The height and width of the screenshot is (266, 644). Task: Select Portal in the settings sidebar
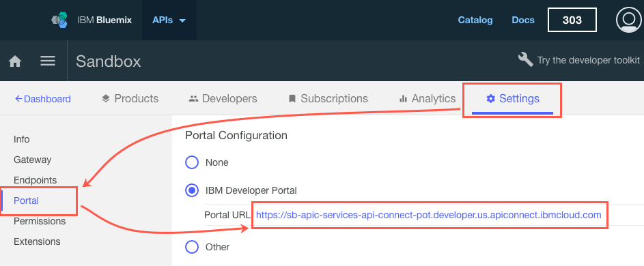pos(26,201)
